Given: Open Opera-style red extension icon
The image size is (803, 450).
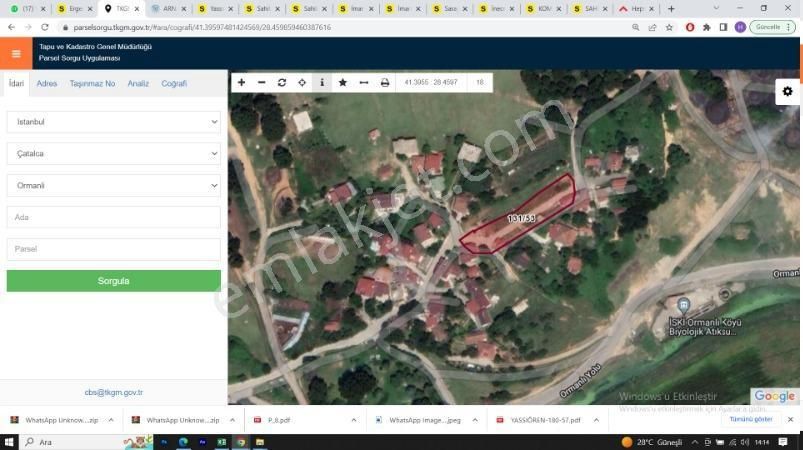Looking at the screenshot, I should point(690,27).
